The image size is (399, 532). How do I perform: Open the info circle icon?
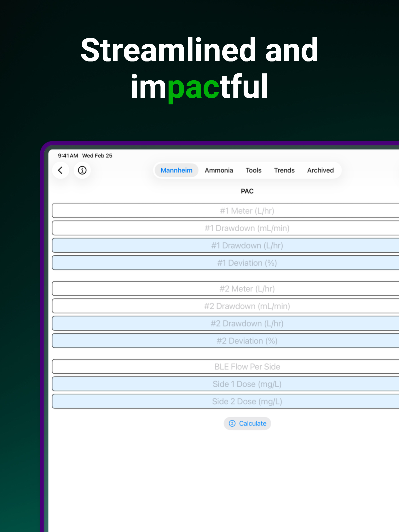point(82,170)
